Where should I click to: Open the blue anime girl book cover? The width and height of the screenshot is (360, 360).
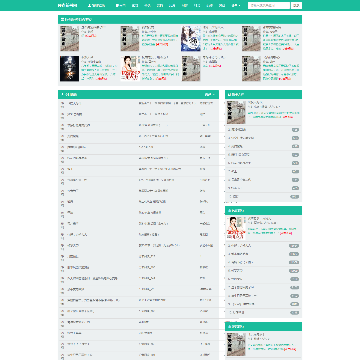point(191,39)
